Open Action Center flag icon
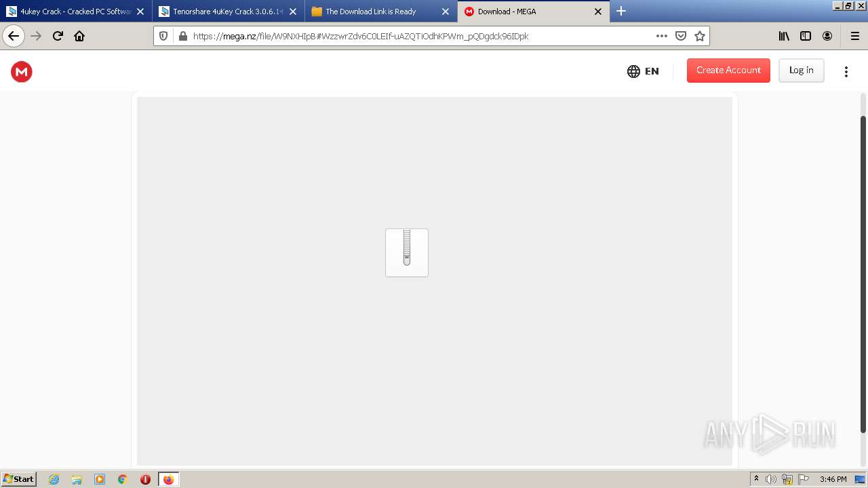 click(804, 479)
